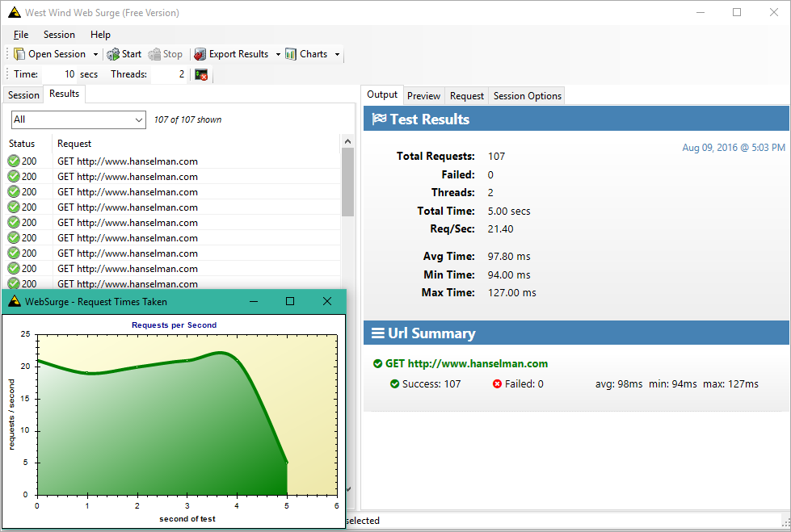Start the load test
The image size is (791, 532).
[x=124, y=54]
